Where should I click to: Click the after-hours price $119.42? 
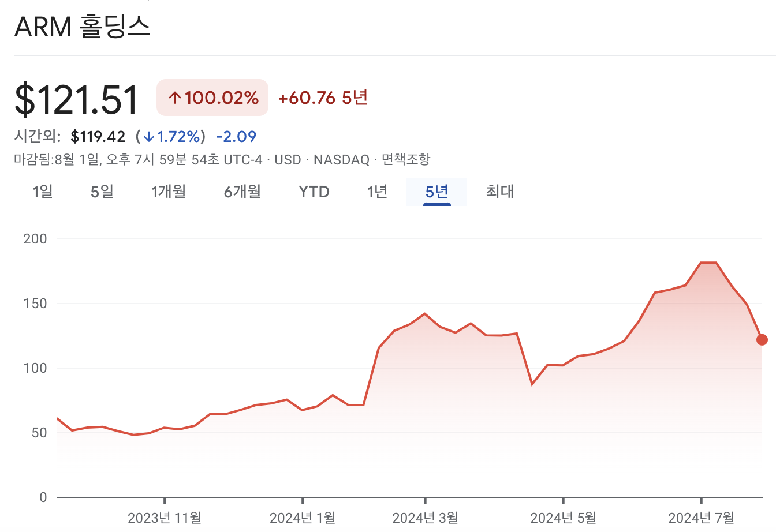tap(98, 136)
